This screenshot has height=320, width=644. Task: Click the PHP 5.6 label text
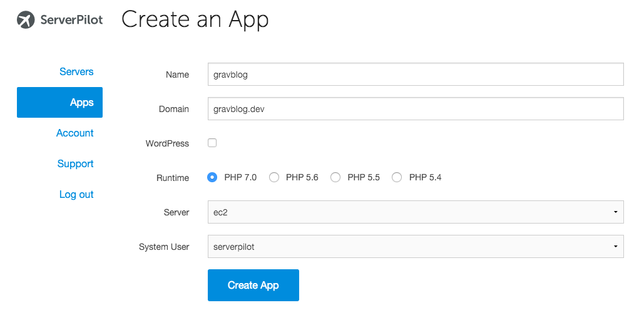pyautogui.click(x=302, y=177)
